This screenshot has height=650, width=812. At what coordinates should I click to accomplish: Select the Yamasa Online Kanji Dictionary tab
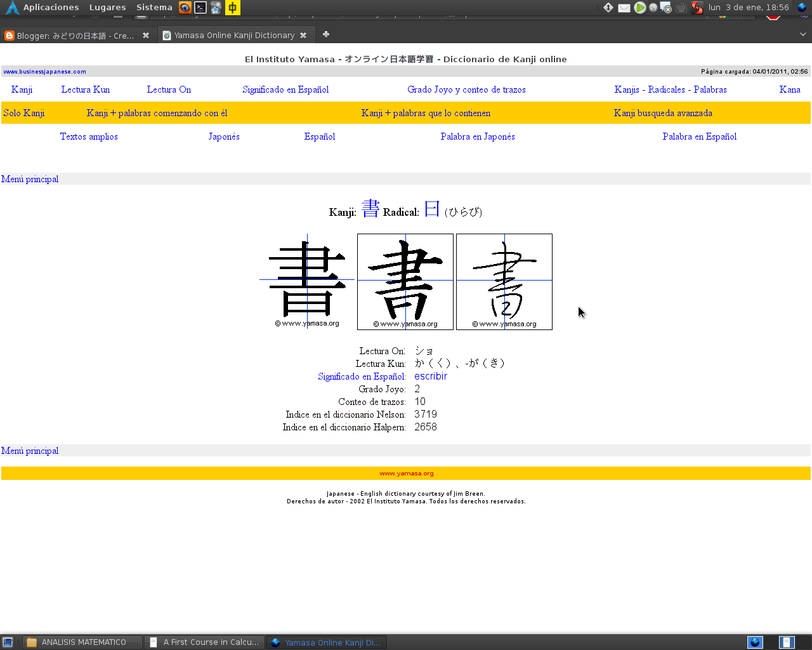point(235,36)
